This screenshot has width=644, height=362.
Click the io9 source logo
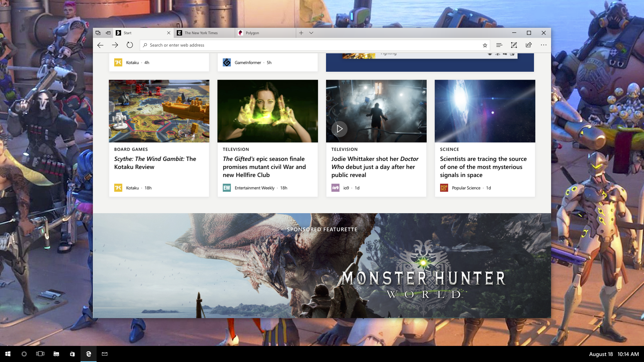click(x=335, y=188)
